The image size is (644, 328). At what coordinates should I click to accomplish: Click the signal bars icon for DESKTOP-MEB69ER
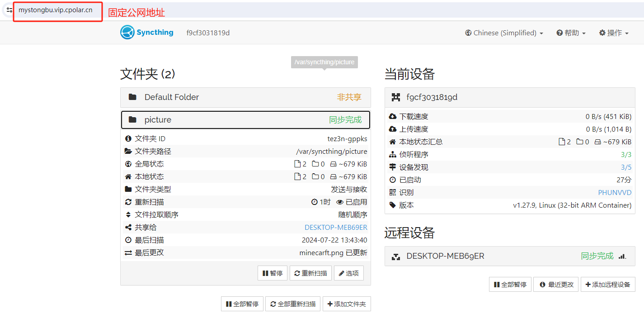[622, 256]
